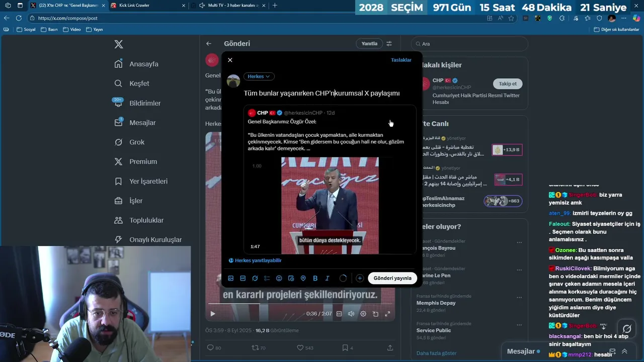The width and height of the screenshot is (644, 362).
Task: Tag location icon in composer
Action: click(x=303, y=278)
